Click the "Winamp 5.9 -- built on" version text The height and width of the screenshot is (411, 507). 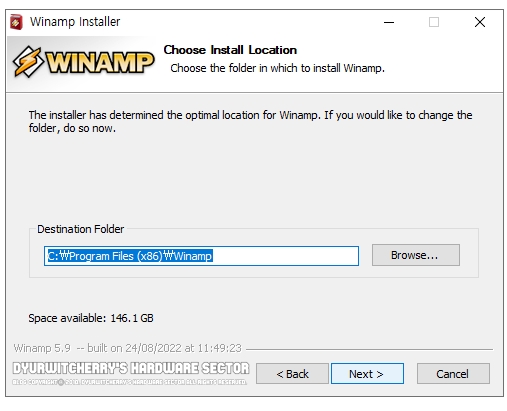(x=127, y=348)
